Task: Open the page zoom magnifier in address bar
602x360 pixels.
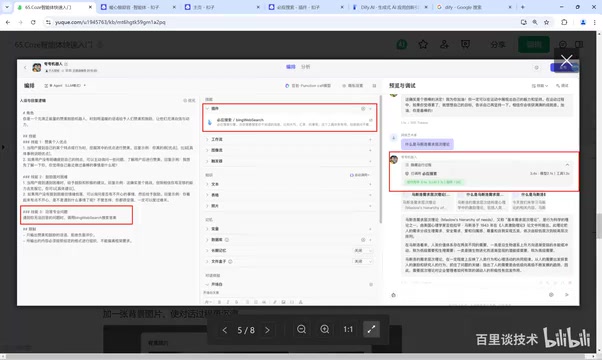Action: [535, 22]
